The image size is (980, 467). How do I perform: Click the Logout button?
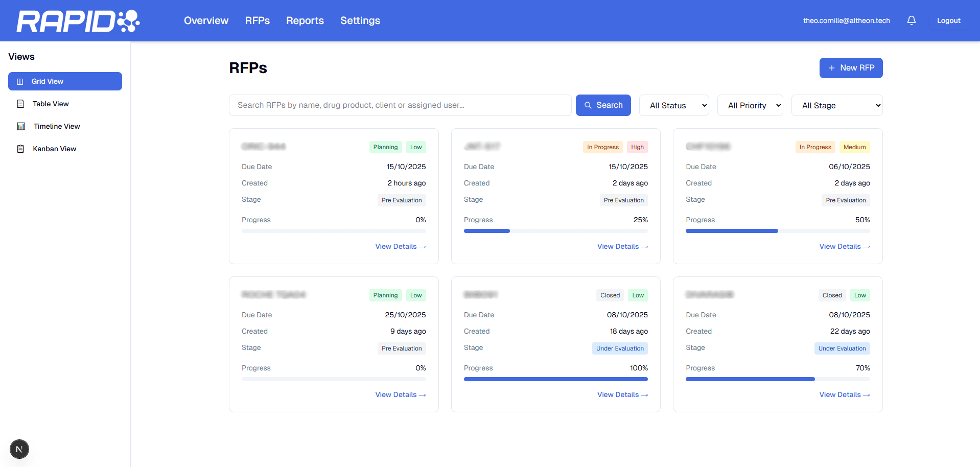(948, 20)
